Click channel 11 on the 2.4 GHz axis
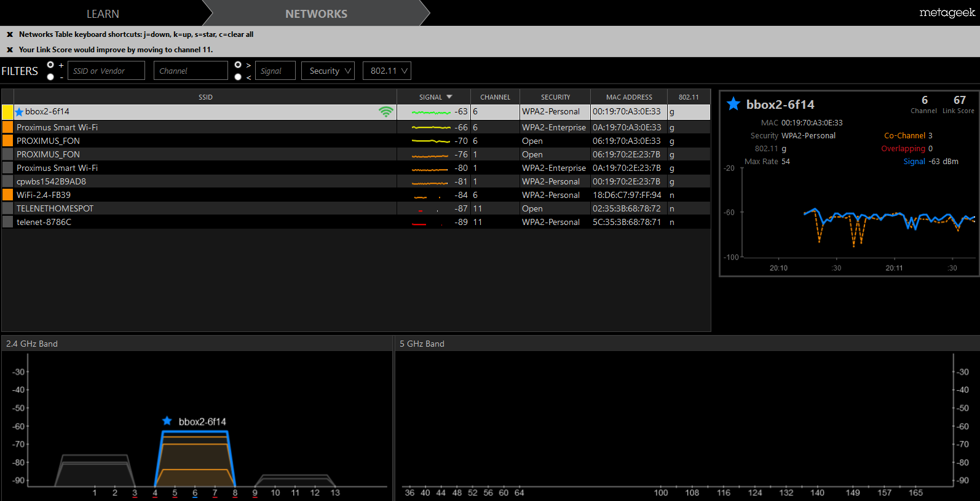 pos(295,492)
